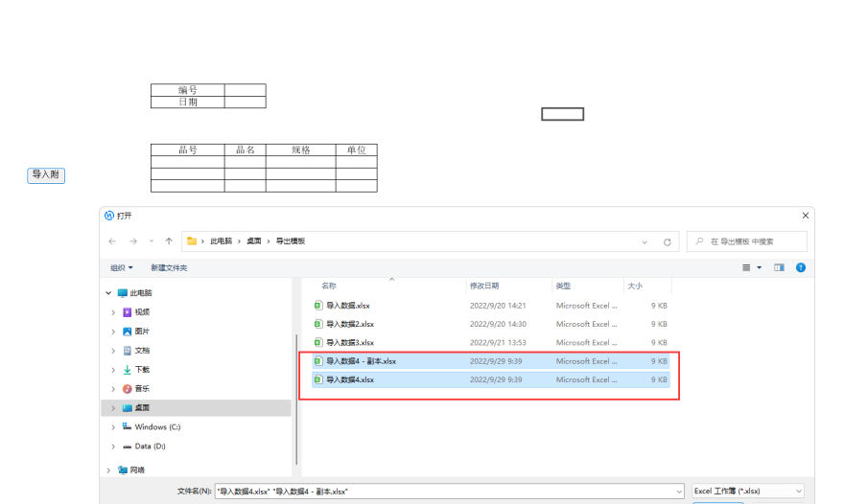Select 下载 folder in navigation pane
This screenshot has width=844, height=504.
[142, 370]
